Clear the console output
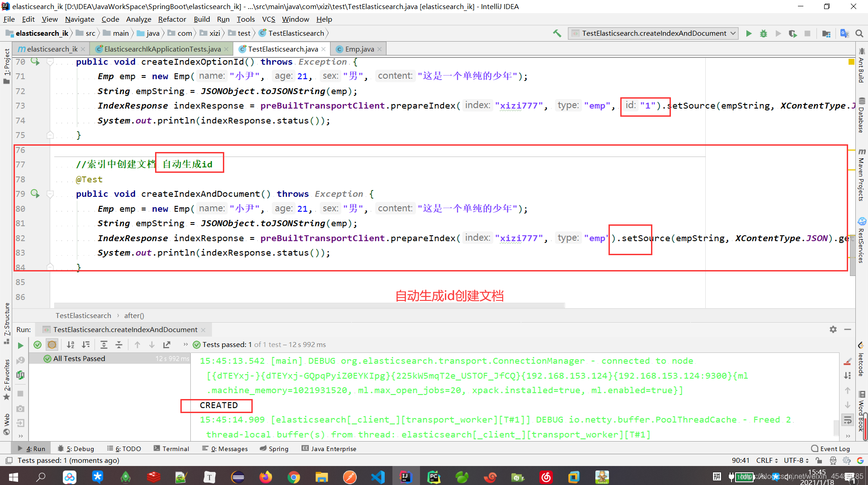 [x=848, y=361]
